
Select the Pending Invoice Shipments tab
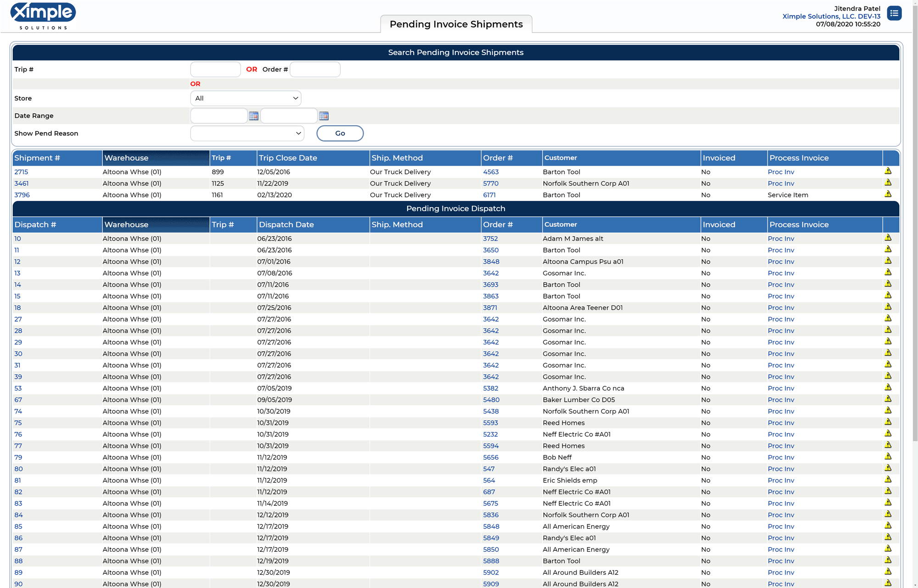[x=456, y=24]
